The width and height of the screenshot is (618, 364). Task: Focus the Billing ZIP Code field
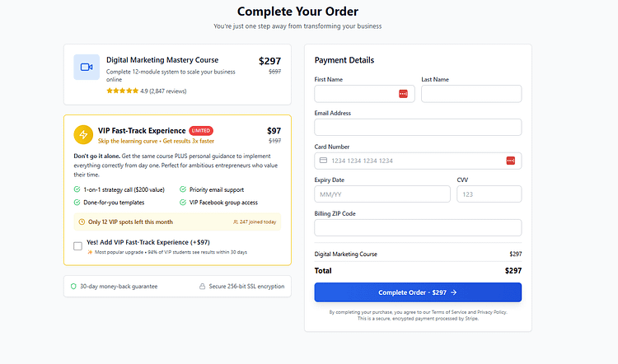418,227
